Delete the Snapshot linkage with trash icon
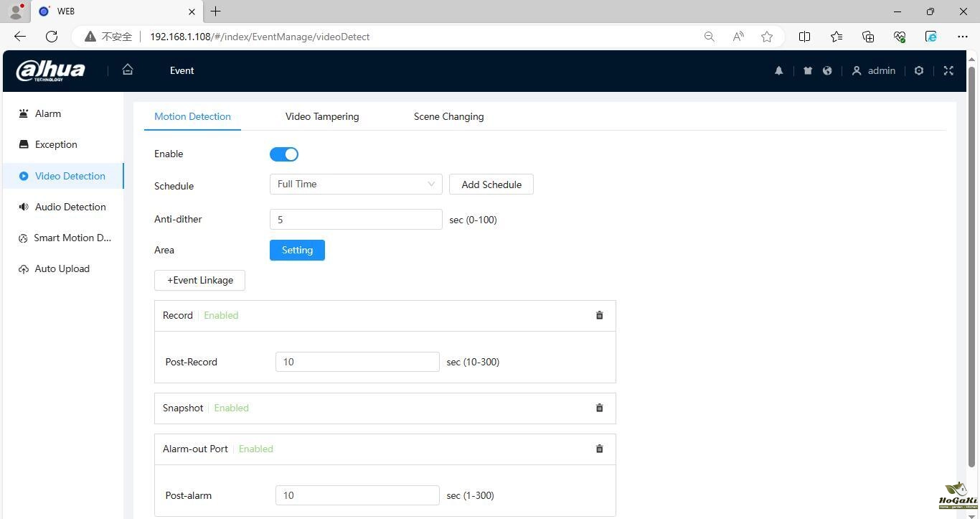Screen dimensions: 980x519 coord(600,408)
